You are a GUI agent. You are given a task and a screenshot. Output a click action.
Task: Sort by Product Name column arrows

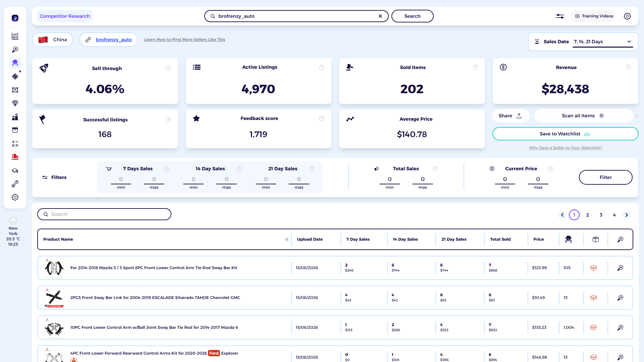pos(287,239)
